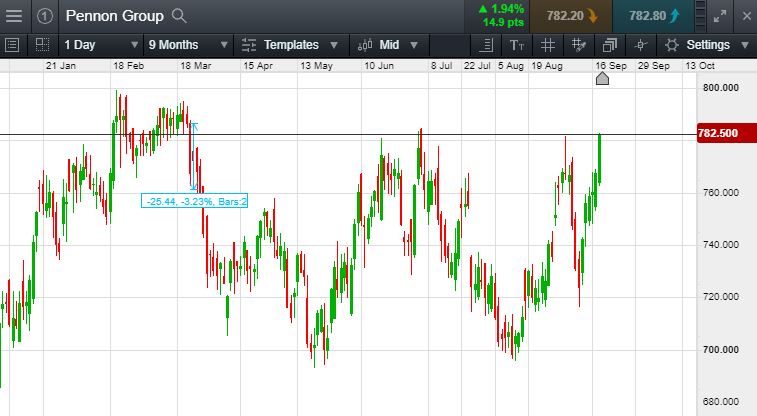
Task: Toggle the crosshair cursor tool
Action: [x=641, y=45]
